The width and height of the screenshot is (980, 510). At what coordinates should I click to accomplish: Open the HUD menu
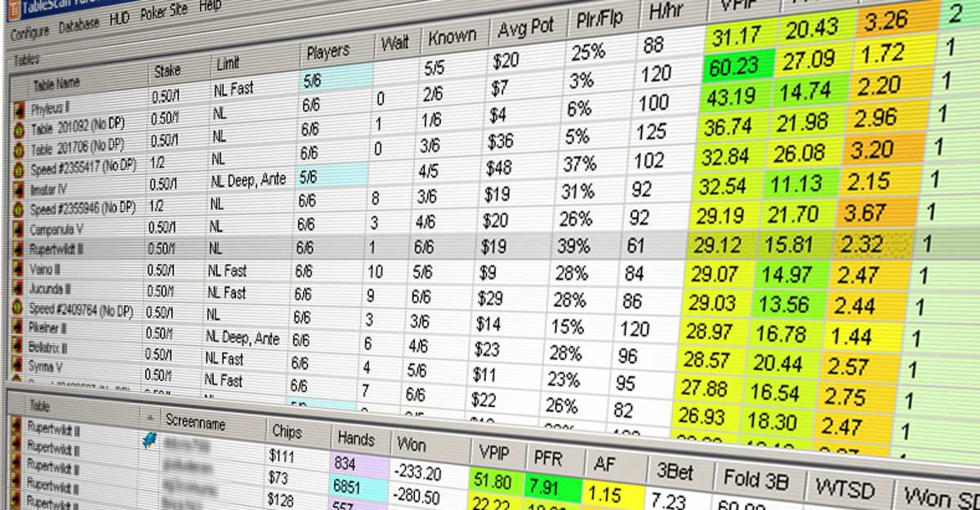[119, 20]
